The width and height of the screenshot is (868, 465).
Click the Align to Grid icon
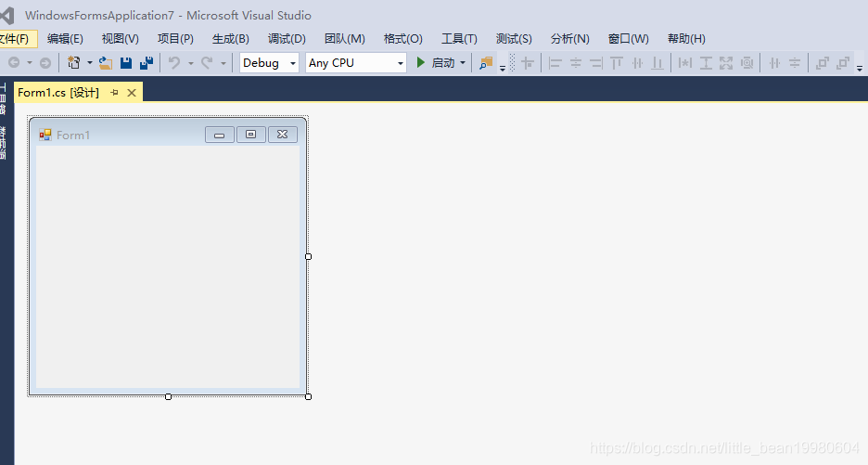pos(528,62)
